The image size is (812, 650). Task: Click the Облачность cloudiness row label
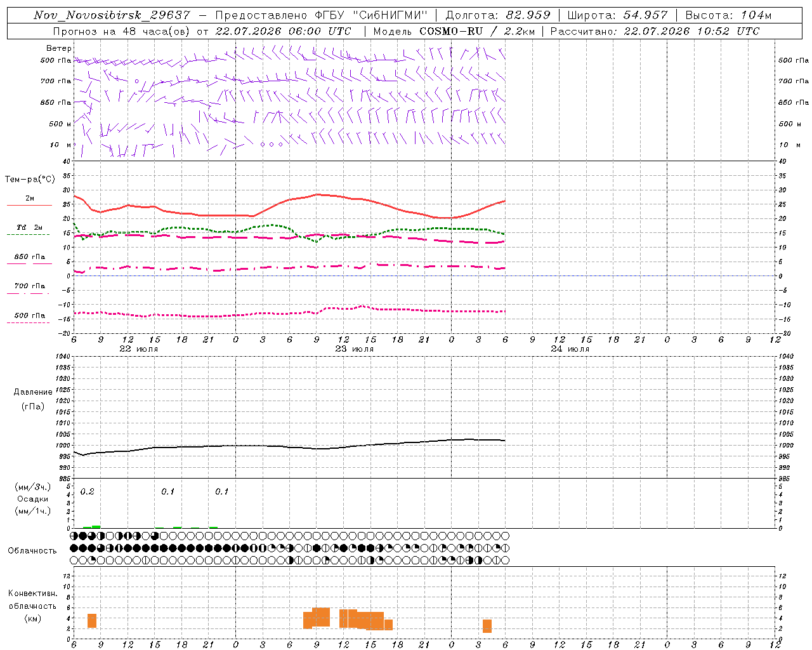(32, 550)
